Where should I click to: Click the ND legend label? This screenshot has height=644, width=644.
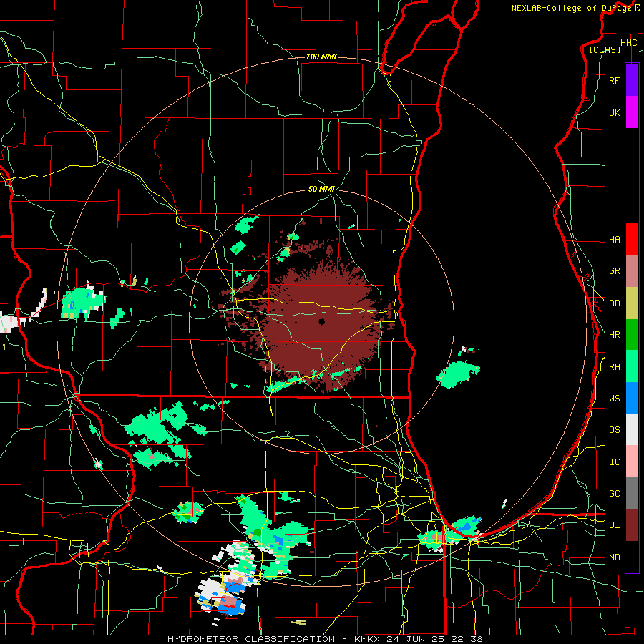coord(614,557)
